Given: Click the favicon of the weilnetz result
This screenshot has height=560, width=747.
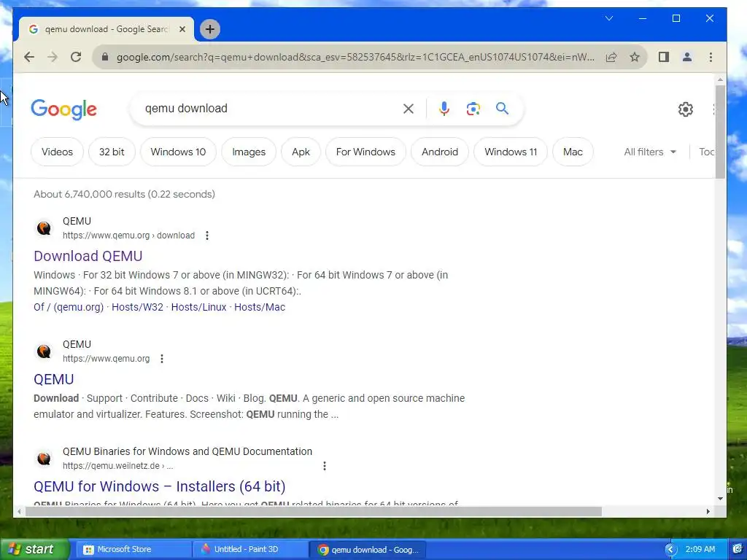Looking at the screenshot, I should pyautogui.click(x=44, y=459).
